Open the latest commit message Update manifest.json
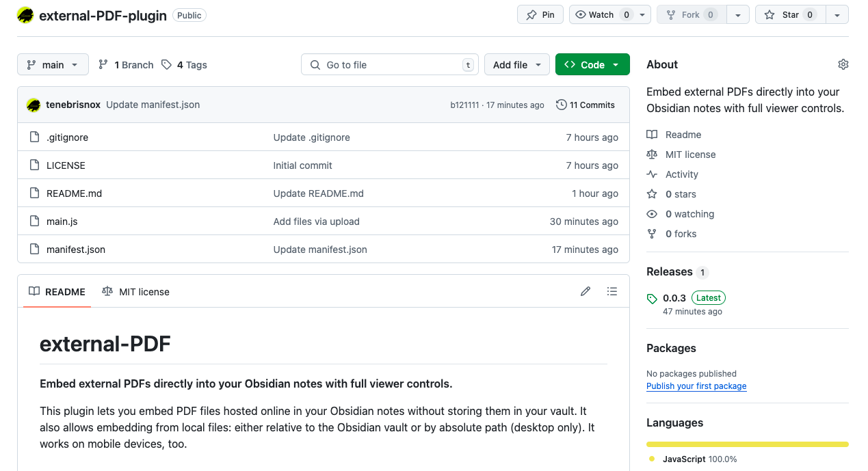 click(x=153, y=105)
